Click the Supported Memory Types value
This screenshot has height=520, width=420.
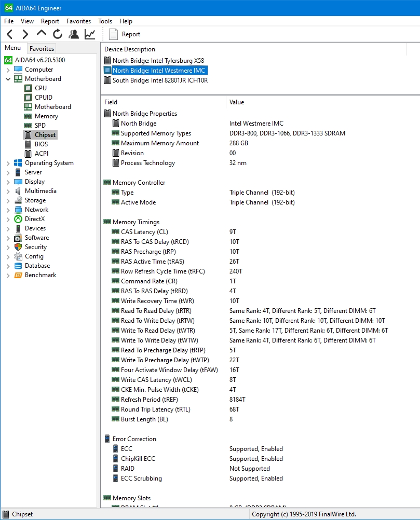click(x=287, y=133)
